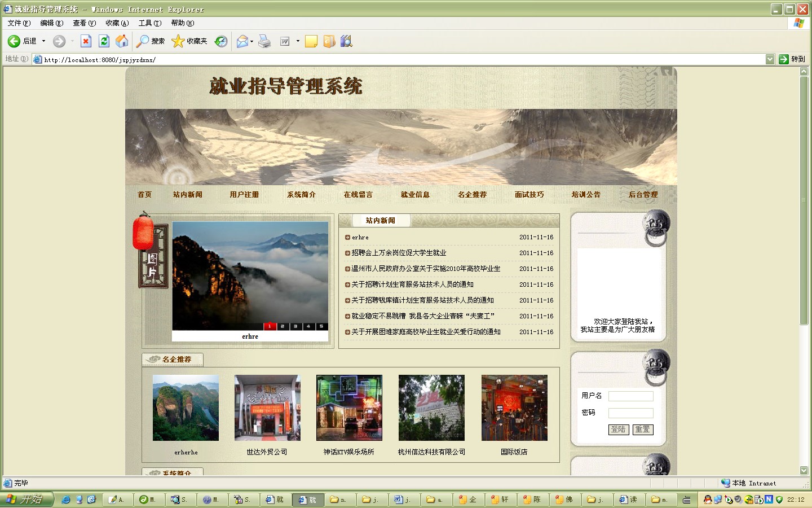The width and height of the screenshot is (812, 508).
Task: Edit page with the Microsoft Word icon
Action: [x=284, y=41]
